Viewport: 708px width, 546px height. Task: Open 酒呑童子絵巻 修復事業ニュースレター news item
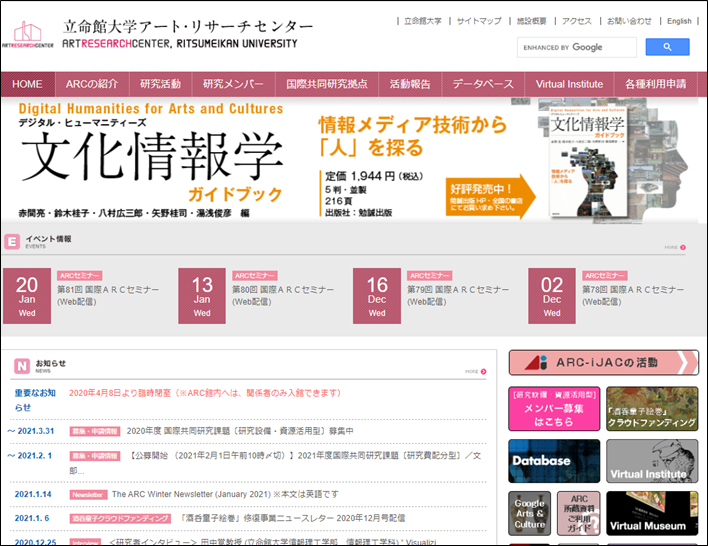tap(293, 518)
